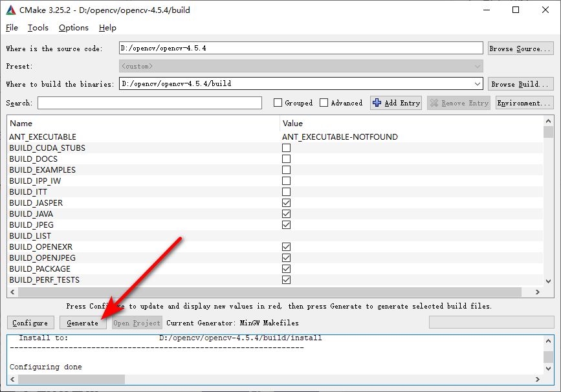The height and width of the screenshot is (392, 561).
Task: Select the BUILD_LIST entry name
Action: pyautogui.click(x=30, y=236)
